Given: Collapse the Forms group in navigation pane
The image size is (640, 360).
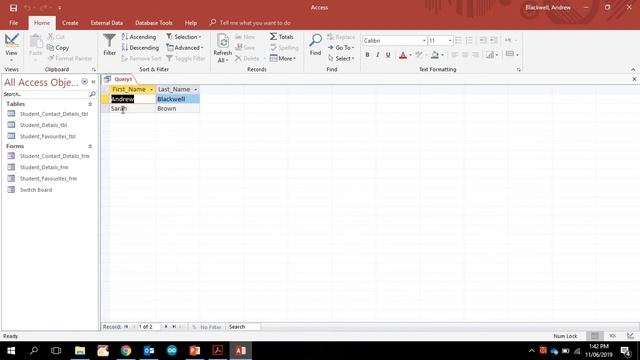Looking at the screenshot, I should (x=90, y=146).
